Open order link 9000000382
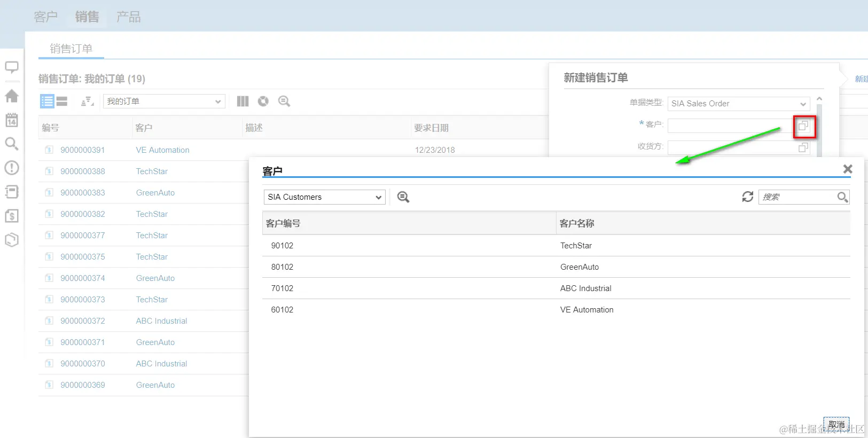This screenshot has height=438, width=868. coord(83,214)
